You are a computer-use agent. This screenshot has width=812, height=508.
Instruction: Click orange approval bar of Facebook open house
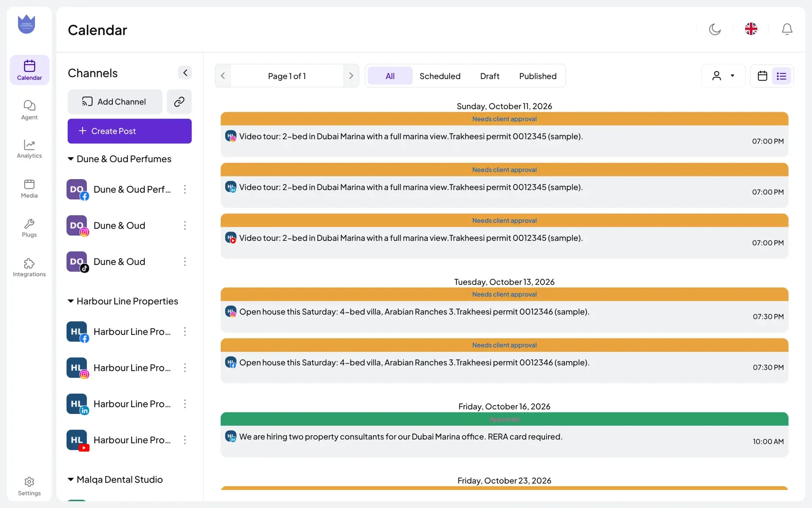[504, 345]
